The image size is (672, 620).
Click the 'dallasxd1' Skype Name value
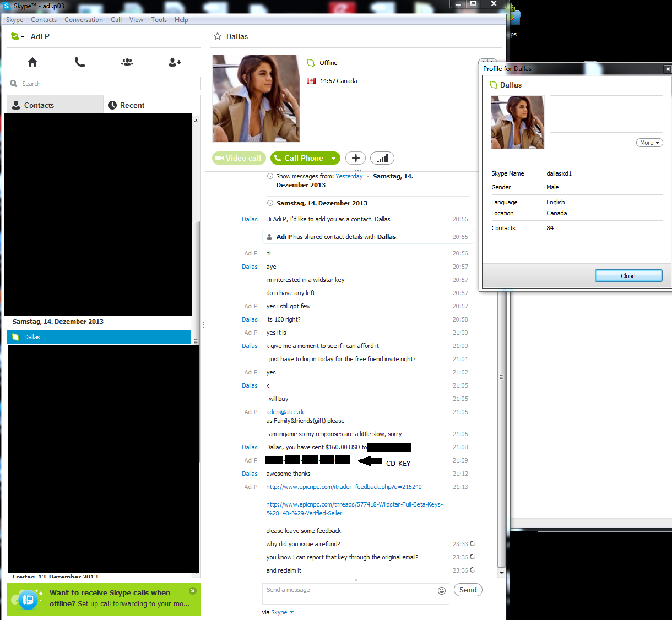tap(559, 173)
